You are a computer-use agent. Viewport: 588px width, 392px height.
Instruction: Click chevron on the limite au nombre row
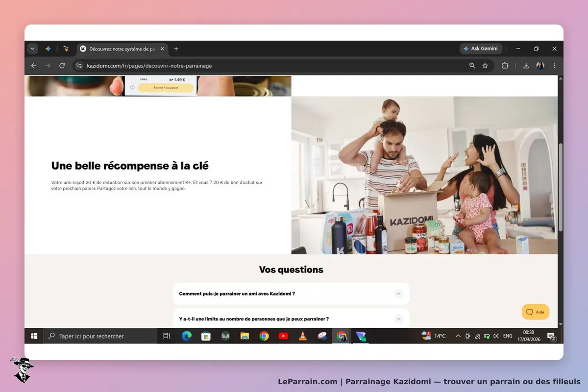point(398,318)
